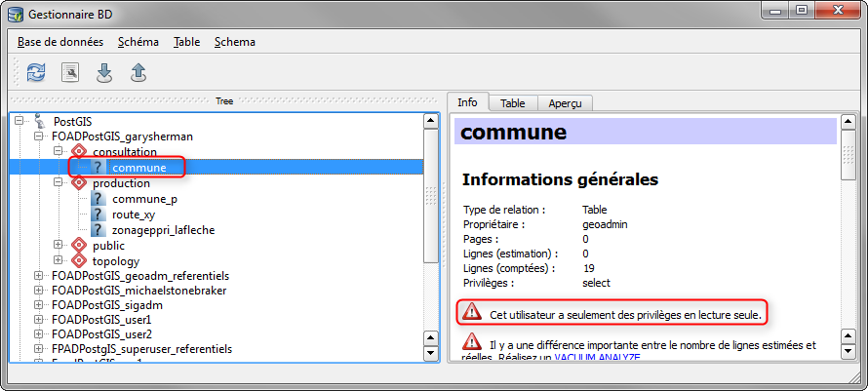Open the Base de données menu
Screen dimensions: 868x391
(59, 42)
